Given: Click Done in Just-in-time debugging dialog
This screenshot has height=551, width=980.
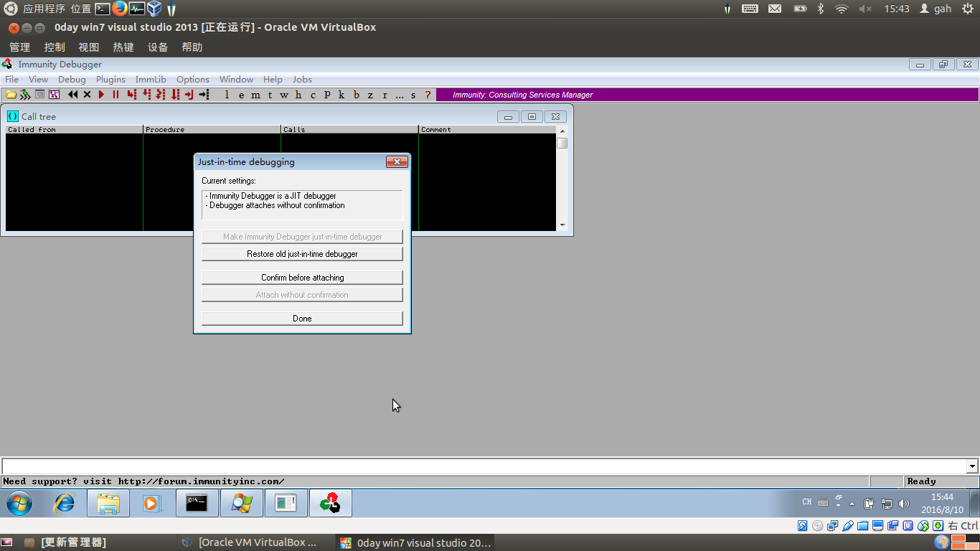Looking at the screenshot, I should click(302, 319).
